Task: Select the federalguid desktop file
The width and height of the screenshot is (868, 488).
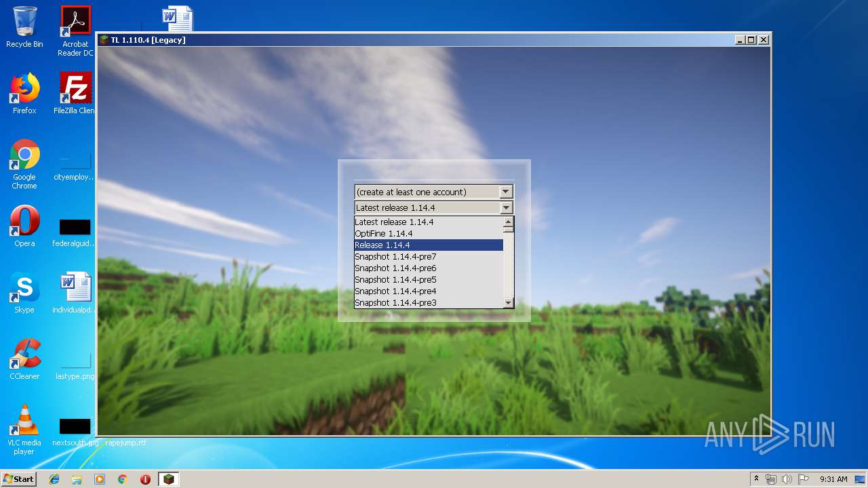Action: pos(75,232)
